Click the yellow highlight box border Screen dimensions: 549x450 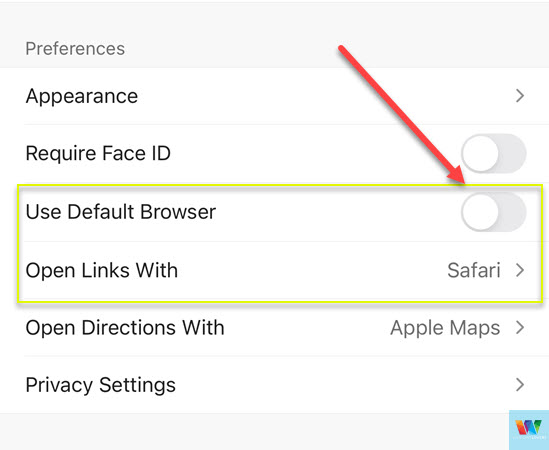pos(280,185)
